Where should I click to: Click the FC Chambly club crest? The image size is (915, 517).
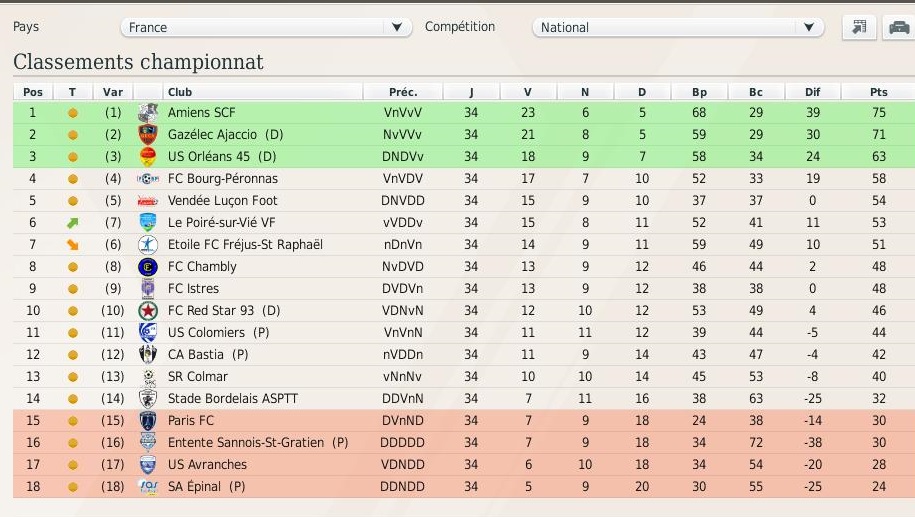(148, 267)
